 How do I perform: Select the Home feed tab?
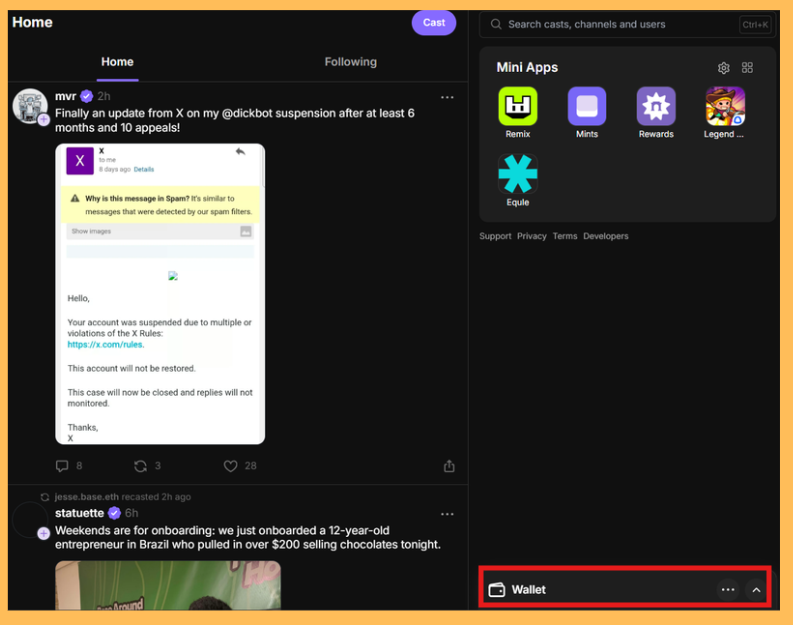(117, 62)
